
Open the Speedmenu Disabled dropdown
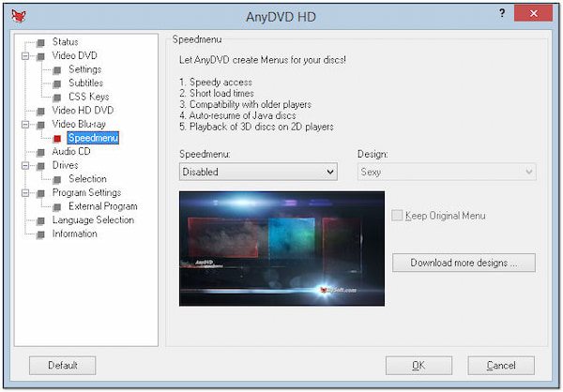tap(258, 172)
